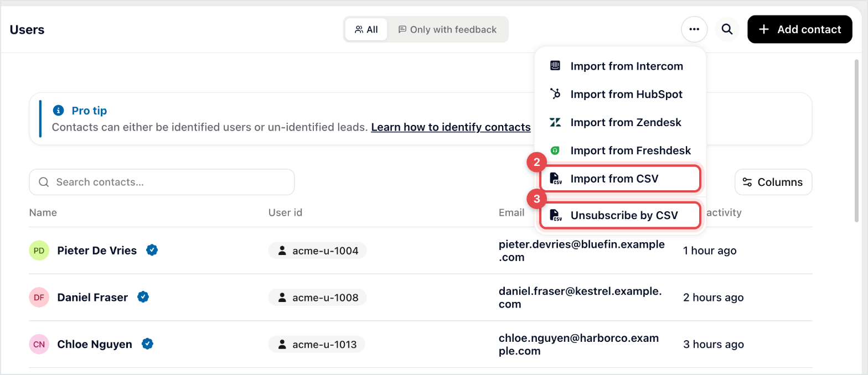Select Import from CSV option
This screenshot has width=868, height=375.
coord(620,179)
